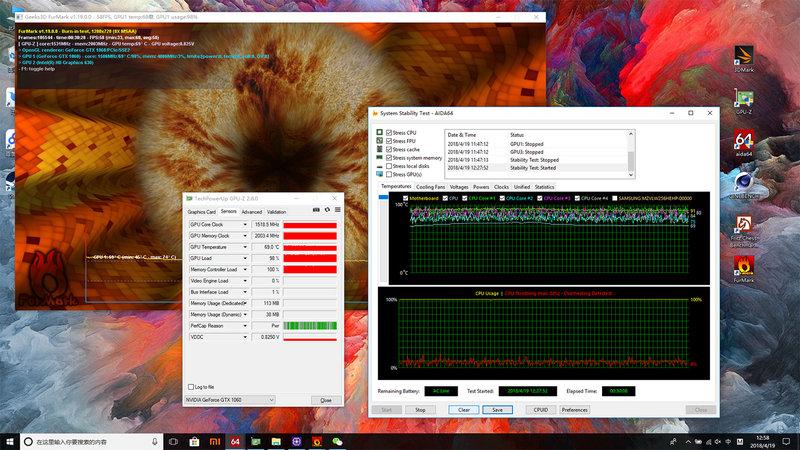Open the VDDC sensor dropdown

point(245,337)
